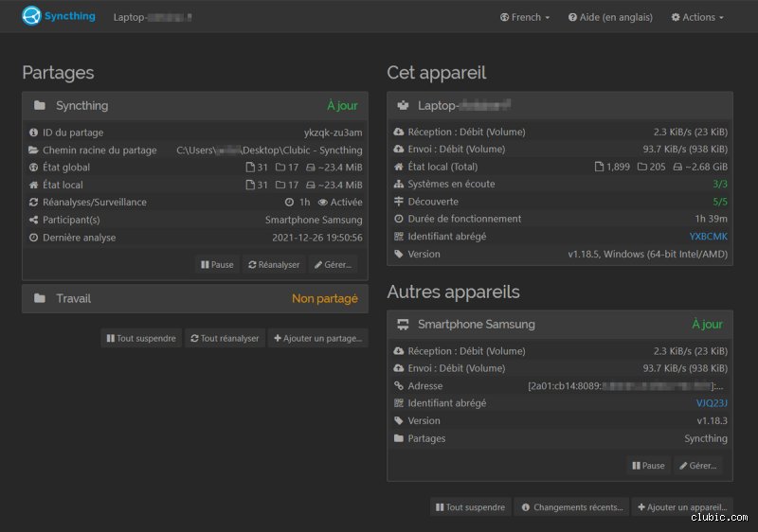Click the refresh icon of Réanalyses/Surveillance

tap(33, 203)
